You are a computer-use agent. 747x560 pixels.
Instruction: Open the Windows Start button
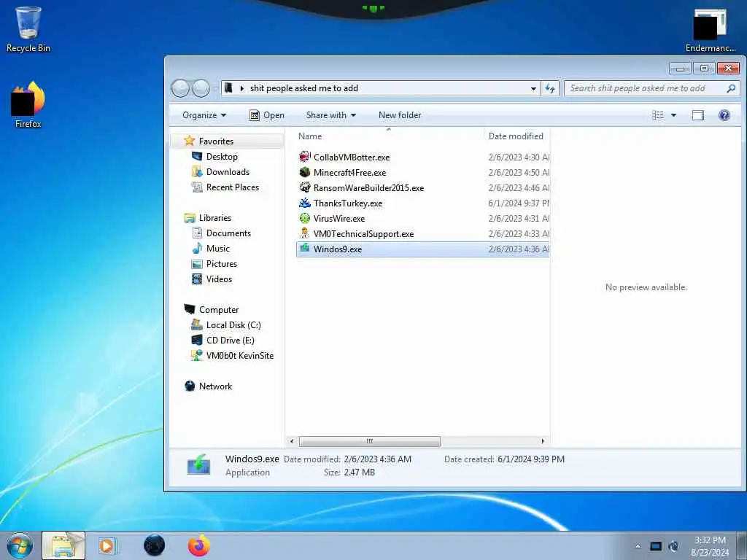[x=20, y=545]
